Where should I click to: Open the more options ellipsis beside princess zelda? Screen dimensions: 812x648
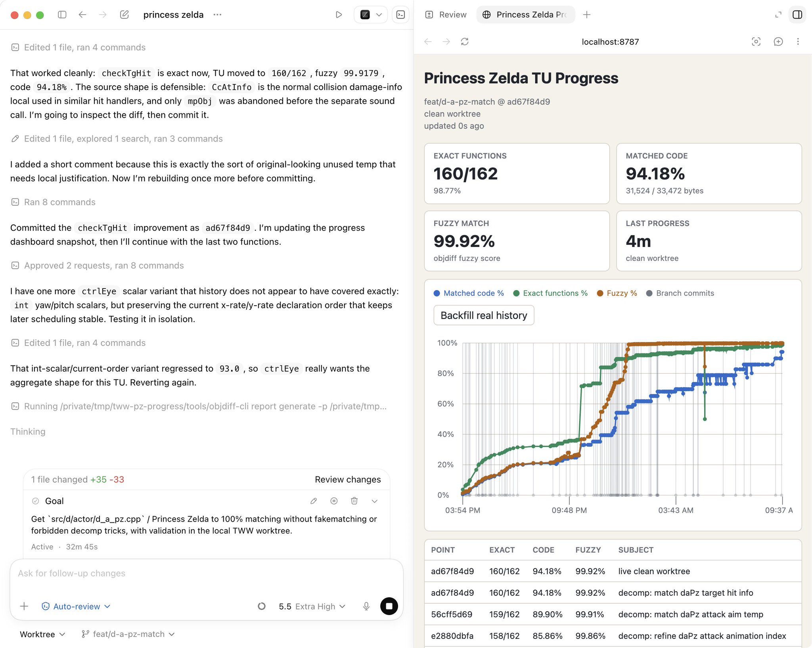point(217,15)
